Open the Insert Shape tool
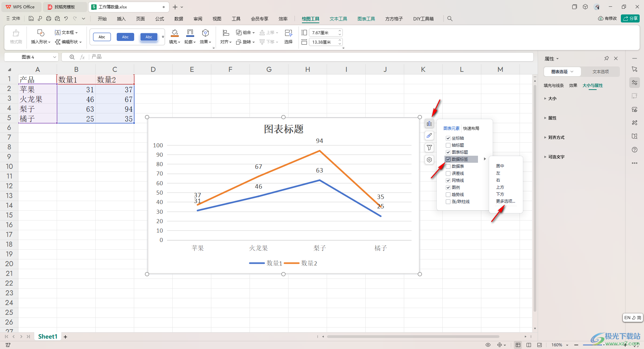Viewport: 644px width, 349px height. click(x=41, y=37)
